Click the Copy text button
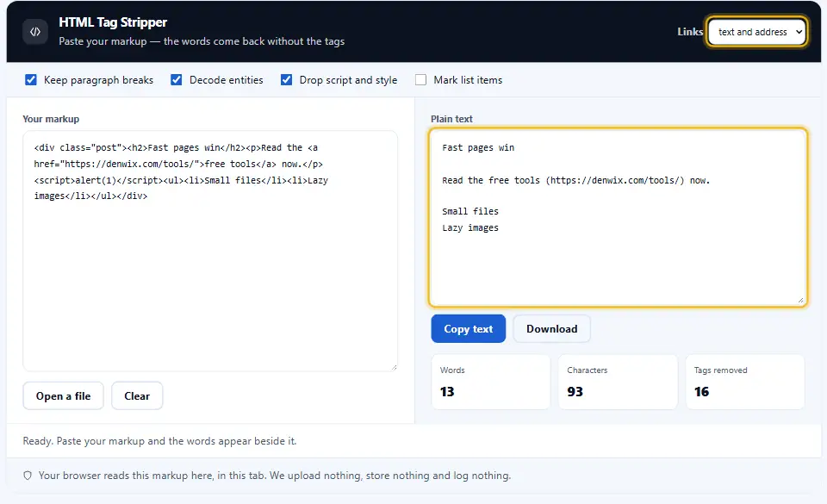The height and width of the screenshot is (504, 827). point(468,329)
